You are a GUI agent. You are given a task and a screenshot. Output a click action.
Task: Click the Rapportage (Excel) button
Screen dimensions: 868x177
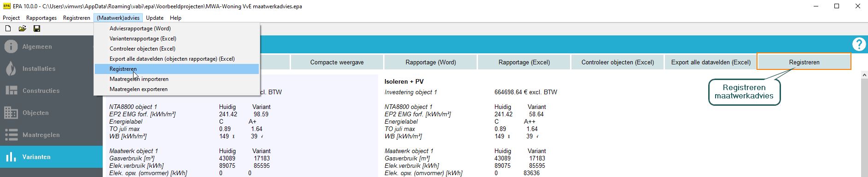click(524, 62)
